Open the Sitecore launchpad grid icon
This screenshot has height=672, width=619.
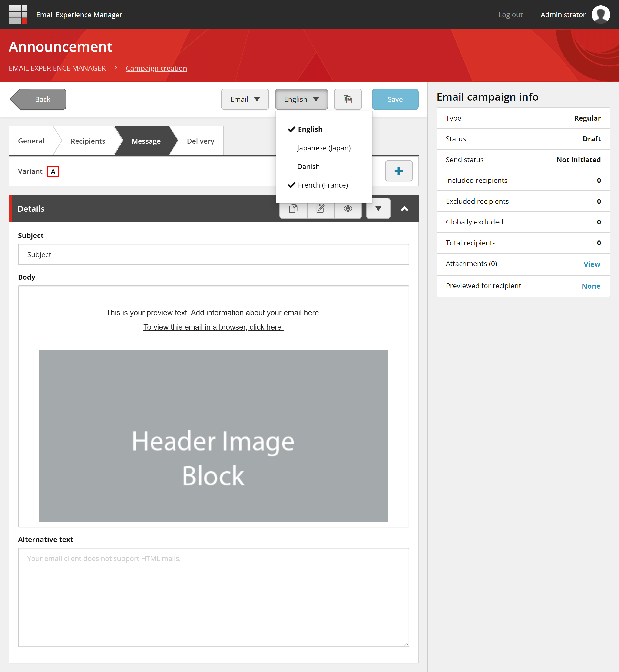18,14
